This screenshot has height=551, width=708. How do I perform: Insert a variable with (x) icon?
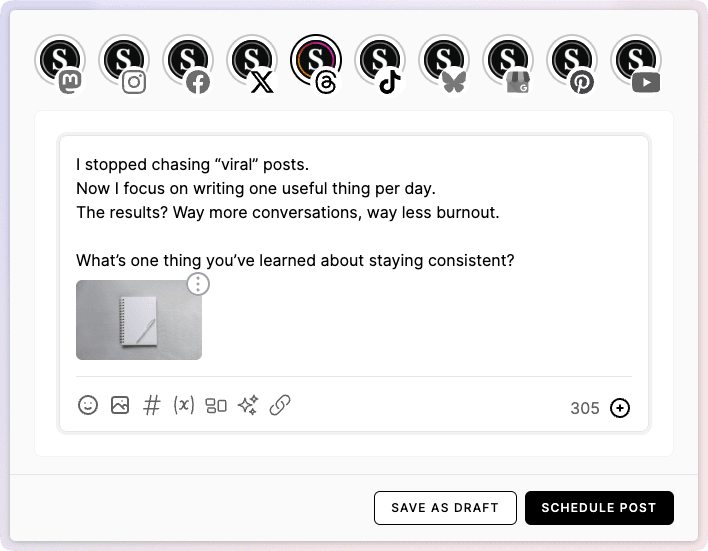click(184, 405)
